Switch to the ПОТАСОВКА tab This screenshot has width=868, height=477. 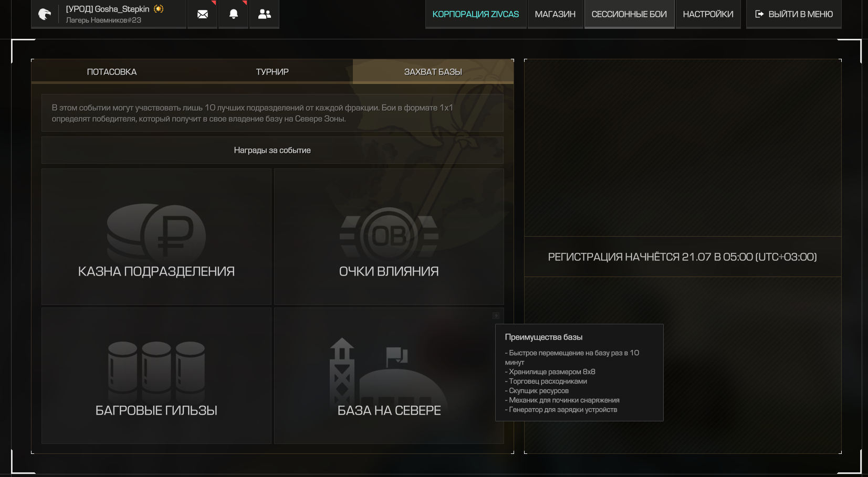[x=112, y=71]
